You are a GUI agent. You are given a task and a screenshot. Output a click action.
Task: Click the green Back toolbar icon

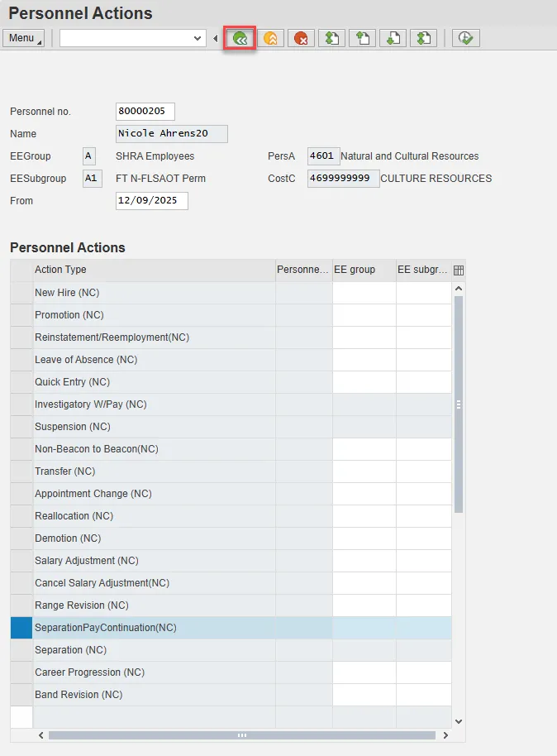(x=240, y=38)
